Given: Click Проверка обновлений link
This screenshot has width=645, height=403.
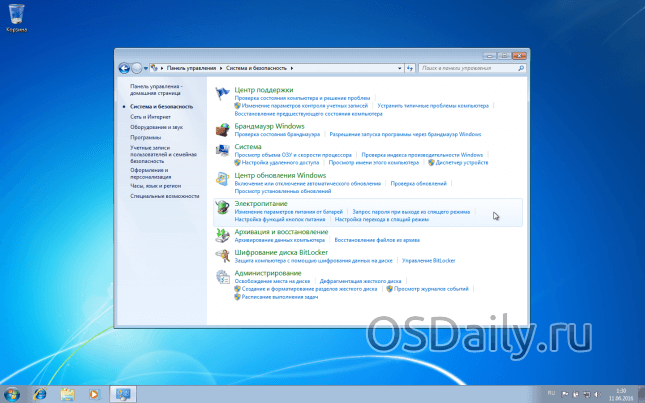Looking at the screenshot, I should [418, 183].
